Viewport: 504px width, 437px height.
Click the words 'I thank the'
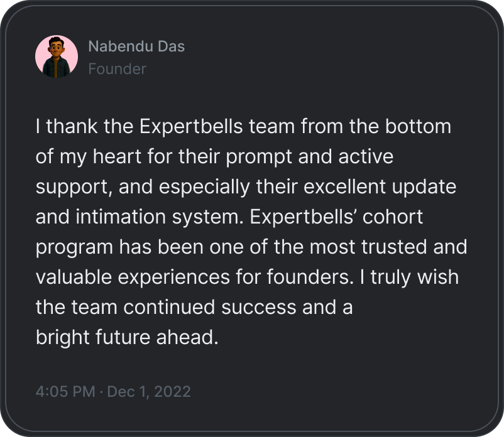click(85, 126)
